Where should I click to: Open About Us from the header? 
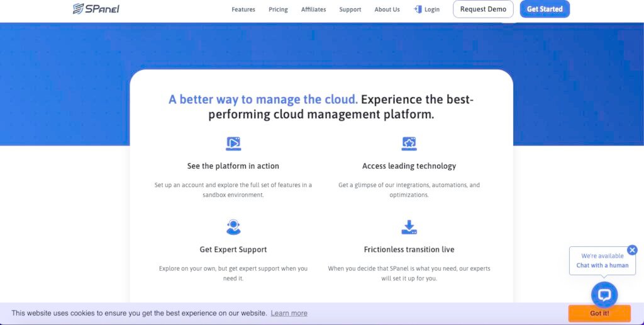coord(387,9)
